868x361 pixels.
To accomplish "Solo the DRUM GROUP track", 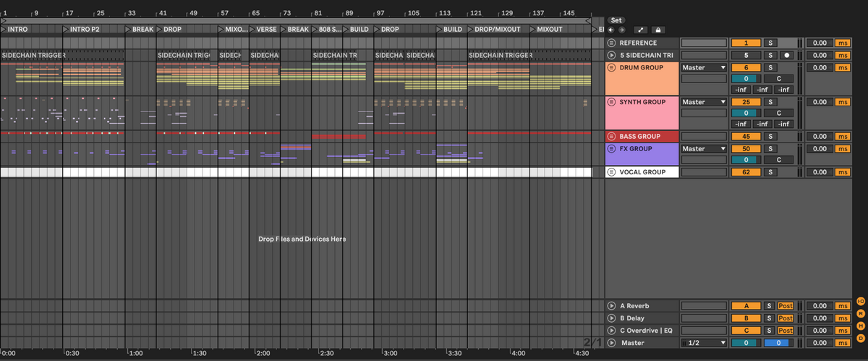I will tap(770, 67).
